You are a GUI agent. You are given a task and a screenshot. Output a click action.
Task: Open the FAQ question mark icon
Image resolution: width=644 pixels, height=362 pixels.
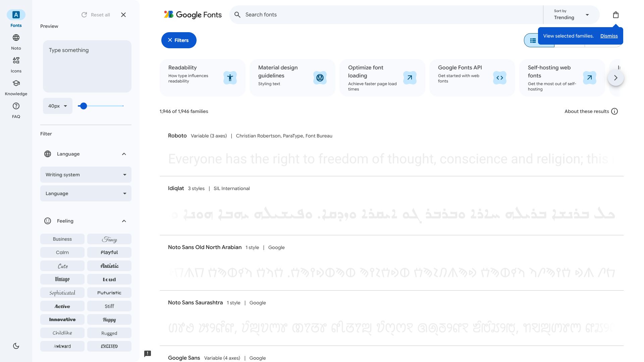[16, 106]
